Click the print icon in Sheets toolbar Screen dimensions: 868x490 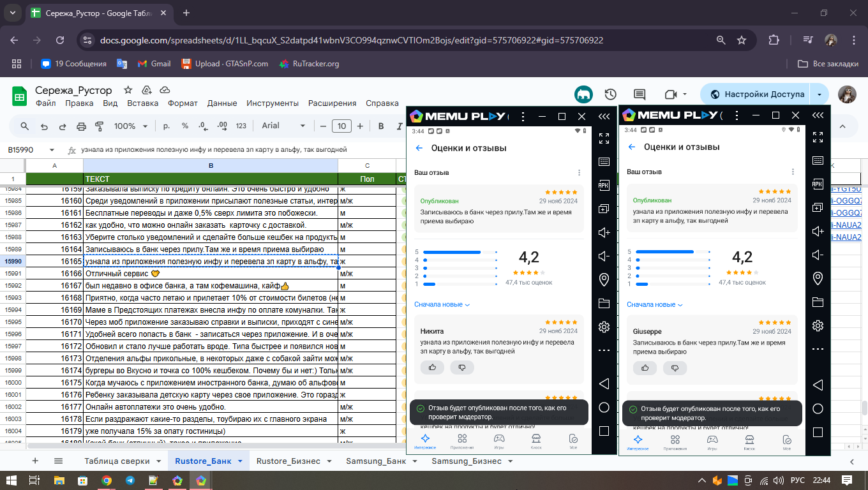[81, 126]
